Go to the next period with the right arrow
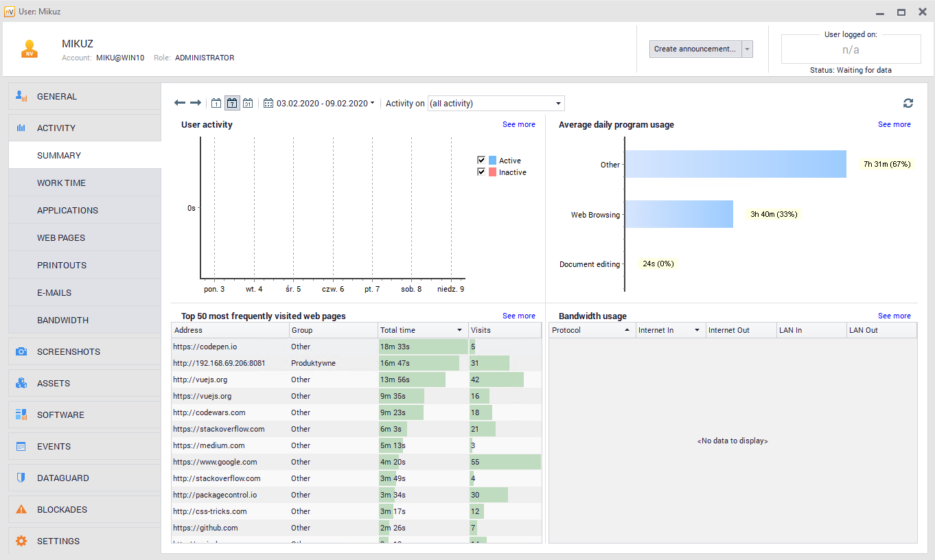Screen dimensions: 935x560 tap(196, 103)
